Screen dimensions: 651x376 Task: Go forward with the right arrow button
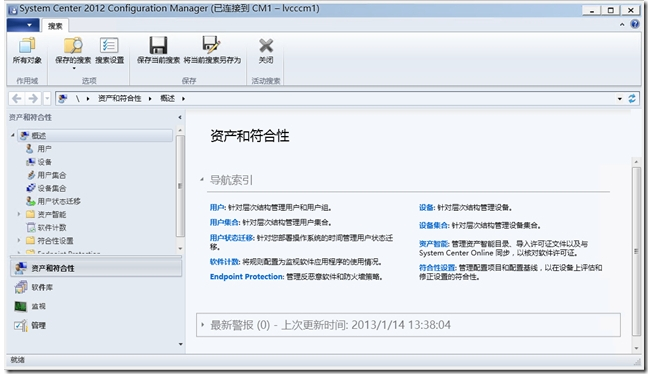[33, 98]
